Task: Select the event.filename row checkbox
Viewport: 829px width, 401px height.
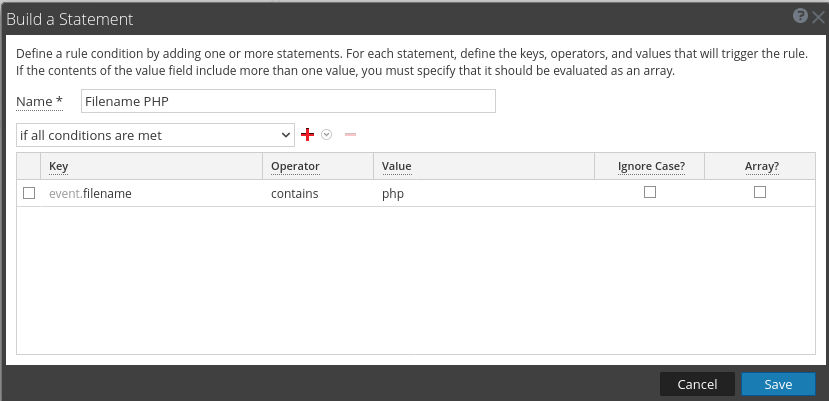Action: pyautogui.click(x=29, y=193)
